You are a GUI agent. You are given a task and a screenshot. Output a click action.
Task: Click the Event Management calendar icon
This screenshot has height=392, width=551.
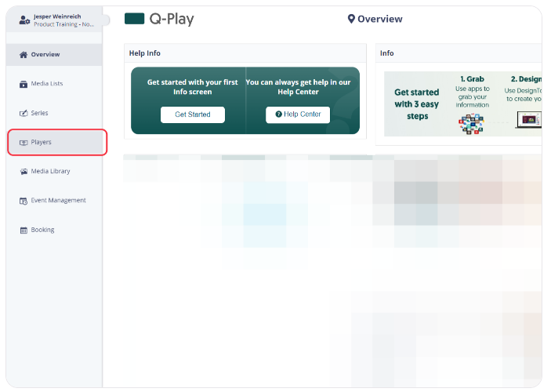click(x=24, y=201)
